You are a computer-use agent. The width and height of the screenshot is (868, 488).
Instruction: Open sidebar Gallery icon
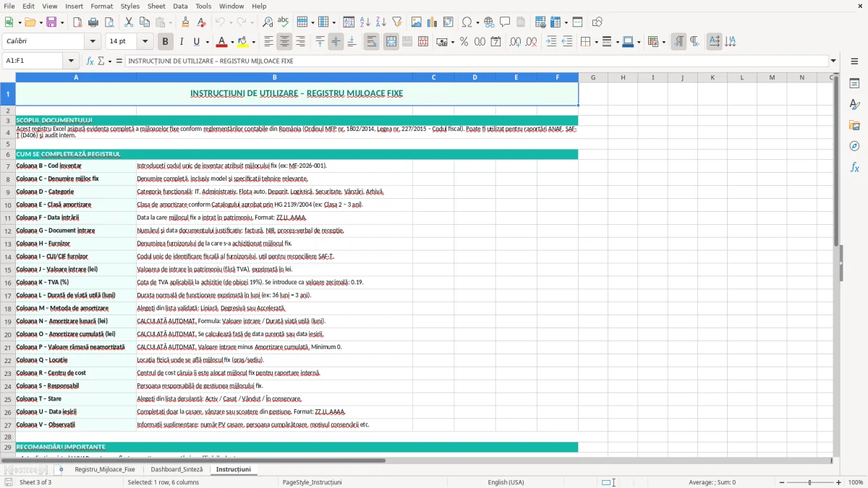[854, 126]
